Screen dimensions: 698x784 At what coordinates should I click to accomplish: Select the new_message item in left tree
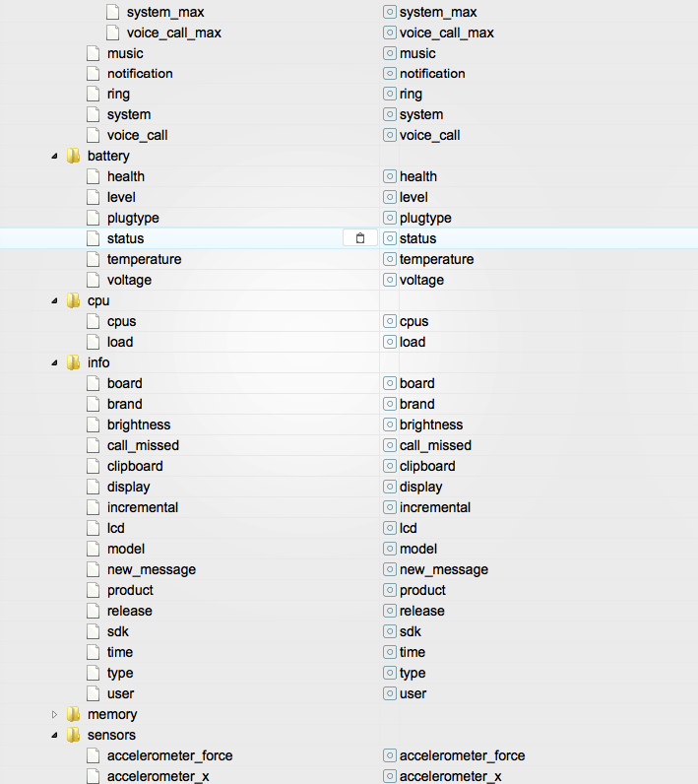point(152,570)
